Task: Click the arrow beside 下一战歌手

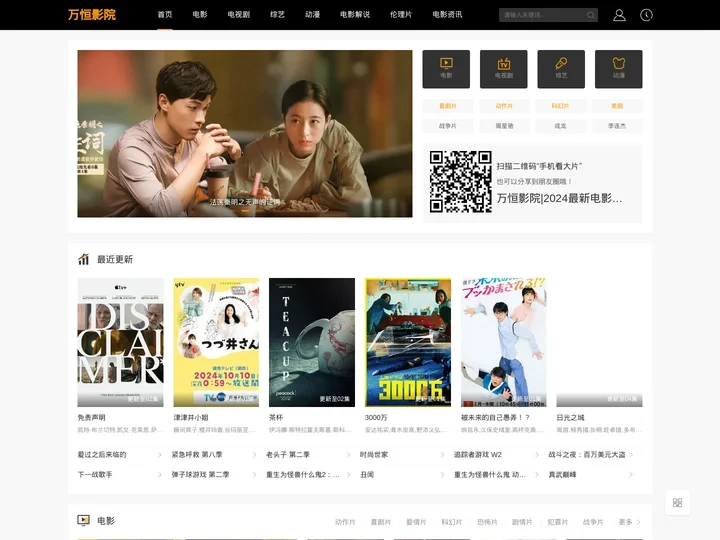Action: [160, 474]
